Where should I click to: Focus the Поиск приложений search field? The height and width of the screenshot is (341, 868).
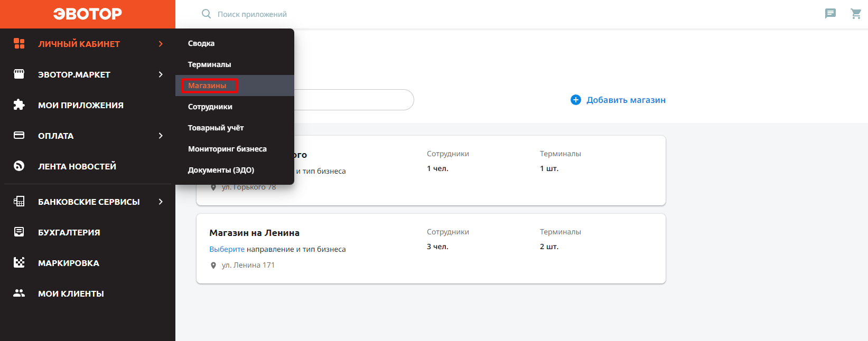pyautogui.click(x=252, y=14)
